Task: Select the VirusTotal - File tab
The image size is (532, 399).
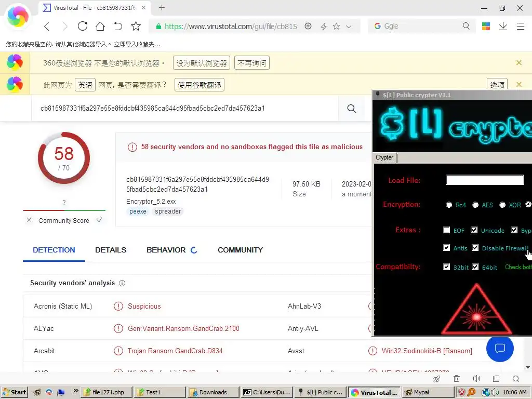Action: tap(95, 7)
